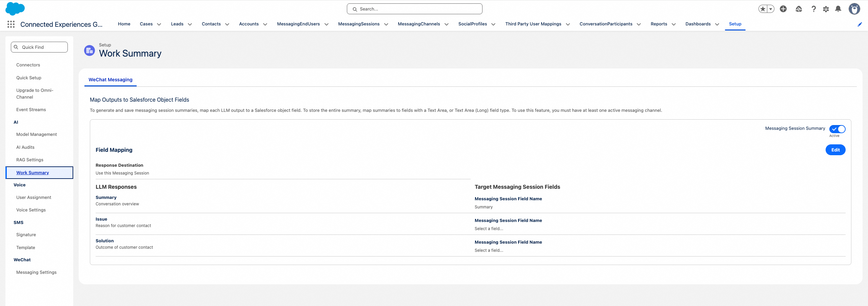Open the Dashboards tab

[x=698, y=24]
